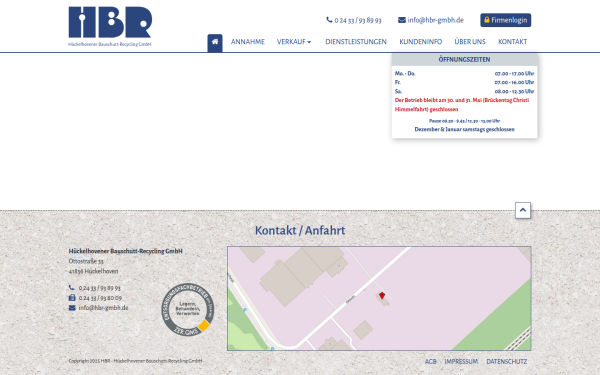Open the Datenschutz footer link
Image resolution: width=600 pixels, height=375 pixels.
507,362
